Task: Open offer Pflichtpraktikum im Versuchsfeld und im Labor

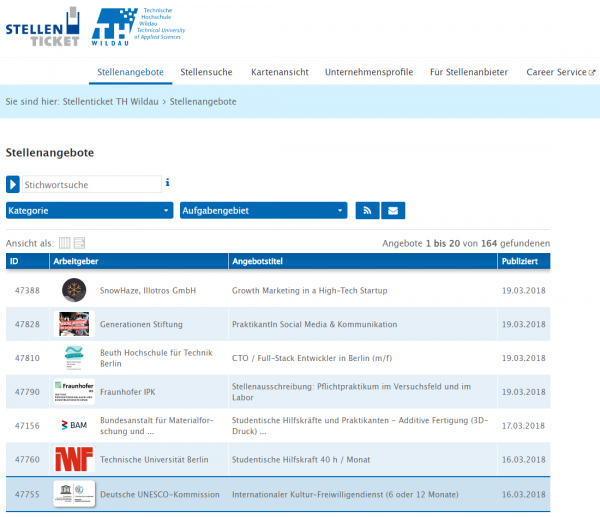Action: (x=351, y=392)
